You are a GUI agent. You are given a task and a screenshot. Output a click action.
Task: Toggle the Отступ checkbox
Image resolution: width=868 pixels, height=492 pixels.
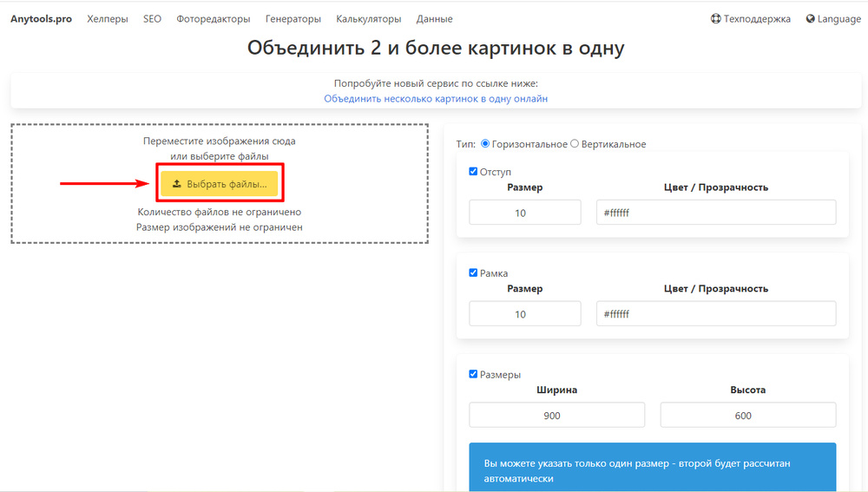click(473, 172)
